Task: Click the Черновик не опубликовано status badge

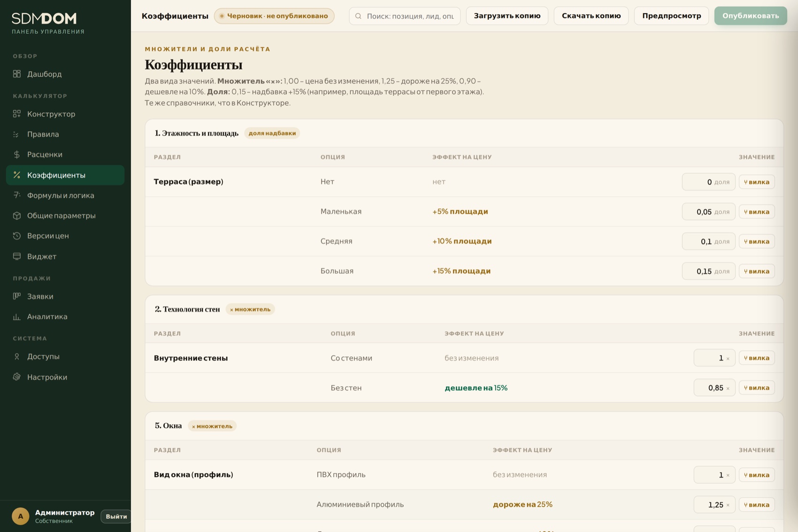Action: click(274, 16)
